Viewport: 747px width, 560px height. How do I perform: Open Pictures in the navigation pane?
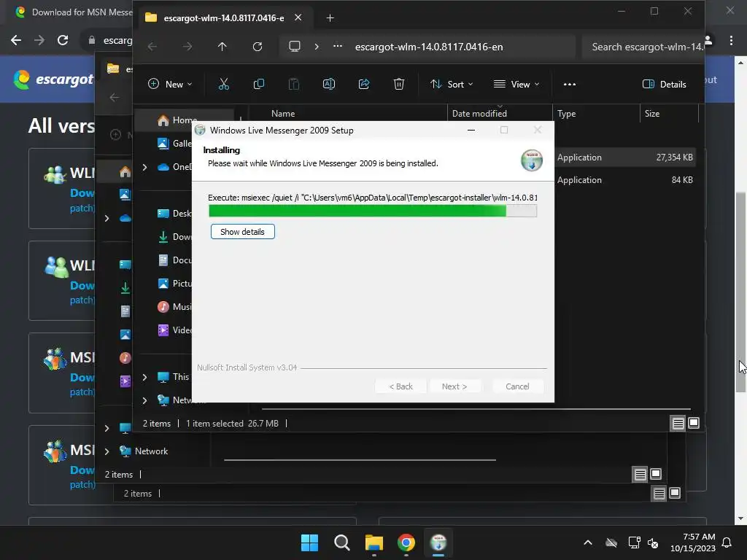[174, 284]
